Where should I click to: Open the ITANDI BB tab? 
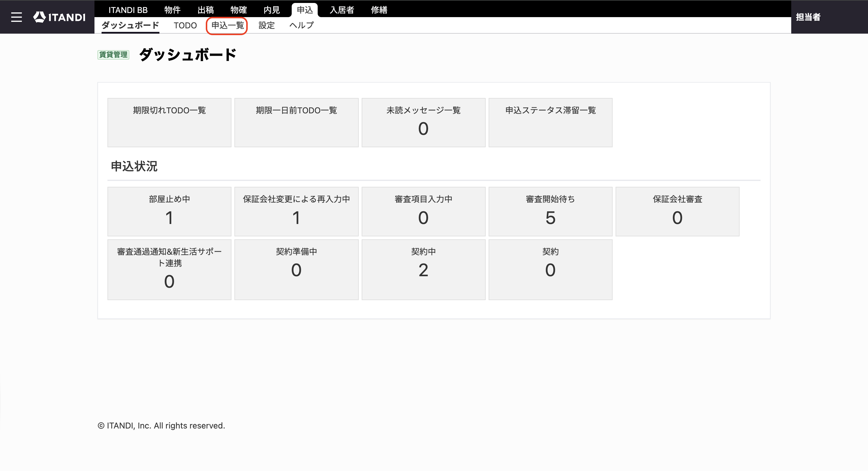tap(128, 10)
